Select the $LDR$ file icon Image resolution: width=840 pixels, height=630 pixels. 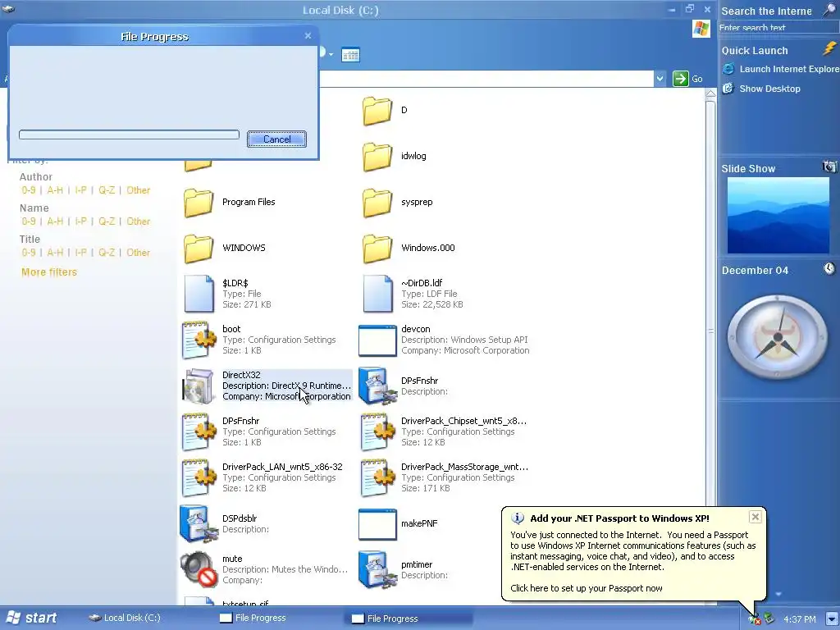tap(199, 294)
